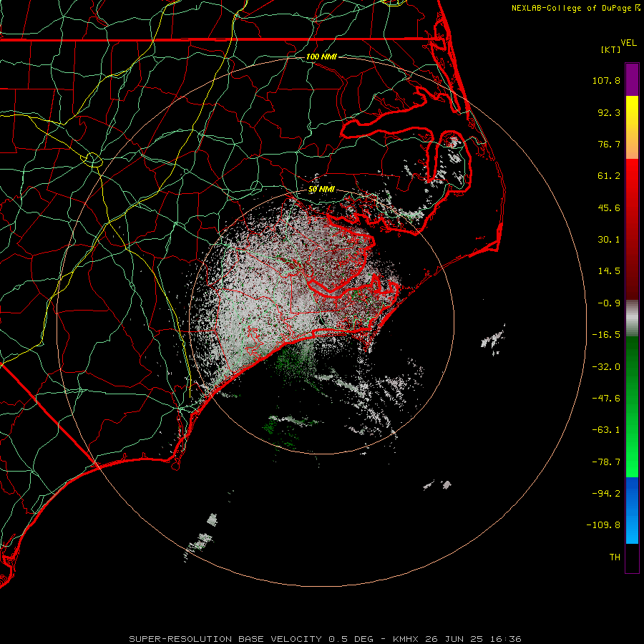Screen dimensions: 644x644
Task: Click the 61.2 legend value
Action: [609, 176]
